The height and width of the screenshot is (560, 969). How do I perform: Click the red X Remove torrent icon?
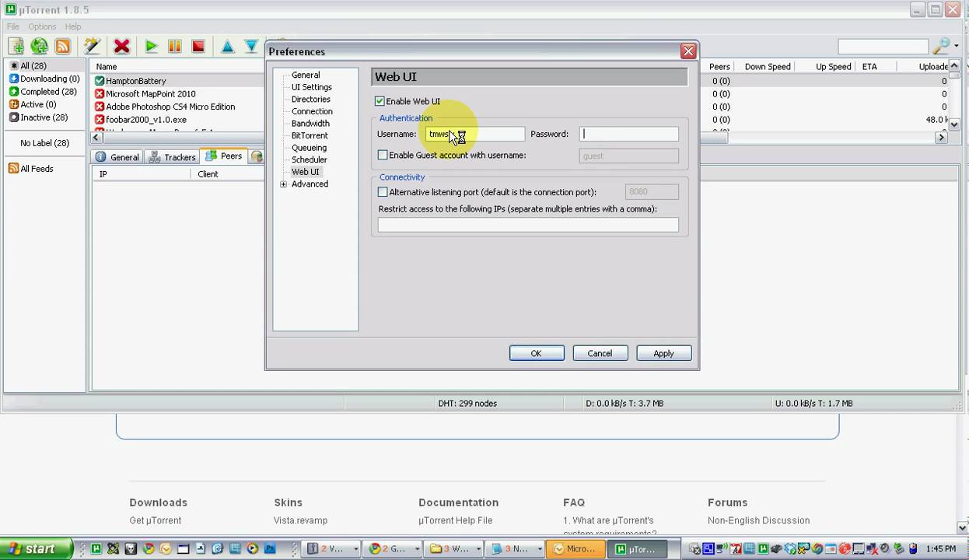point(121,47)
